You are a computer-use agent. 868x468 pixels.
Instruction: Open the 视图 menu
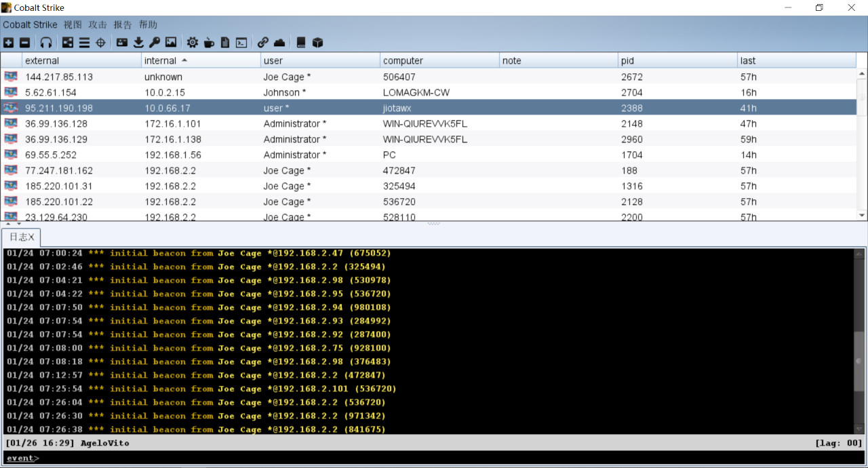73,24
